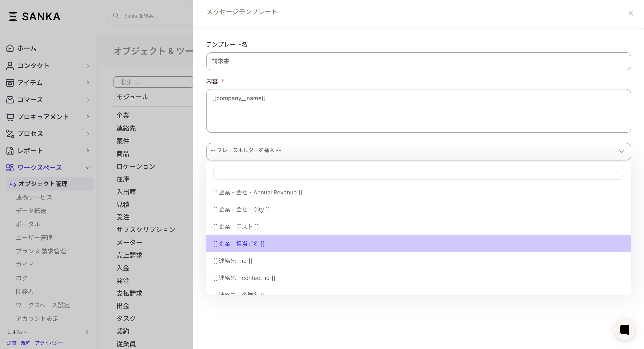Click the テンプレート名 field showing 請求書
The image size is (644, 349).
point(419,61)
